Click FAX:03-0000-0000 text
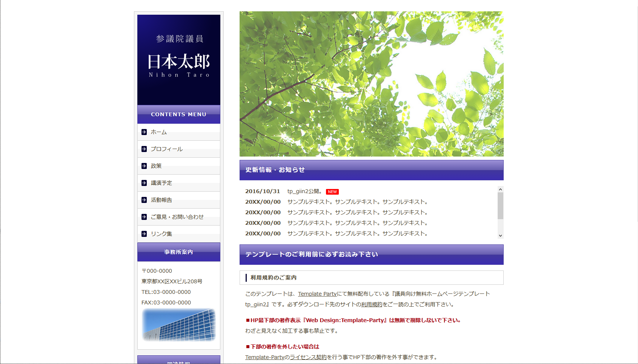This screenshot has width=638, height=364. (166, 303)
